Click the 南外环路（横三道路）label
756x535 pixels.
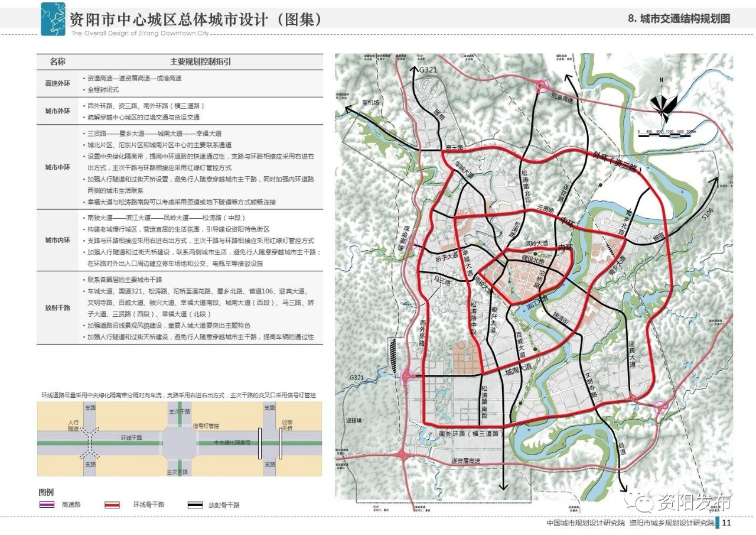tap(472, 434)
